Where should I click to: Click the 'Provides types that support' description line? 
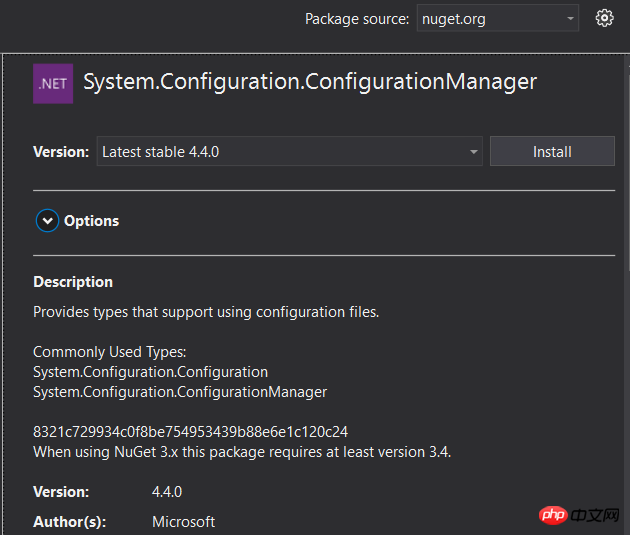pyautogui.click(x=206, y=312)
